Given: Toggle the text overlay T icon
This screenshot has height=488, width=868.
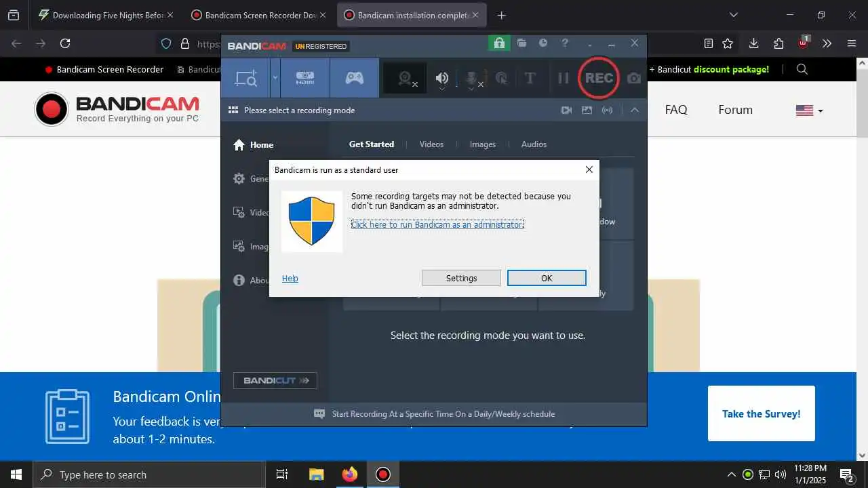Looking at the screenshot, I should point(530,78).
